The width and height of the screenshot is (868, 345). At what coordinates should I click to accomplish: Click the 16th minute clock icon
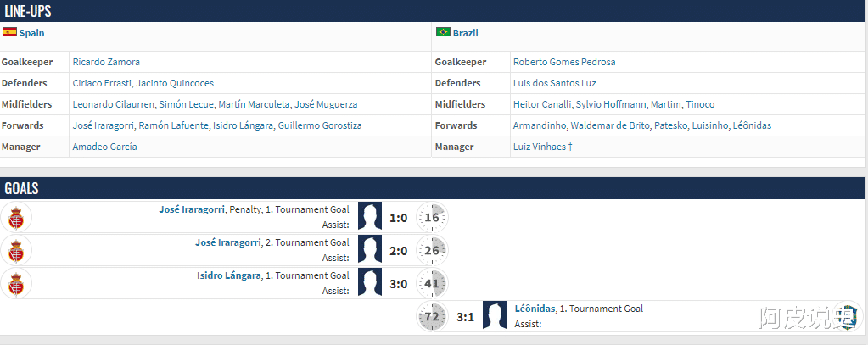click(x=432, y=217)
